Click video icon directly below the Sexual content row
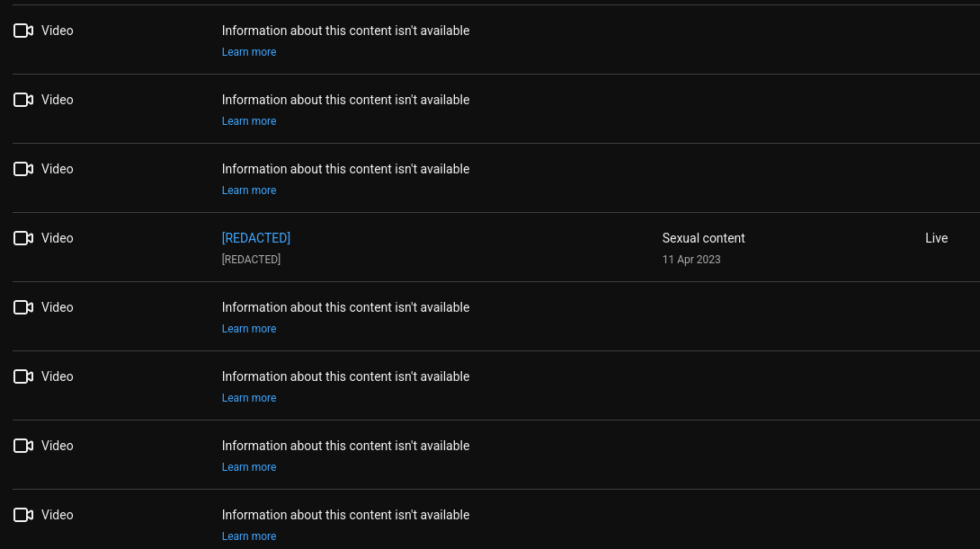Viewport: 980px width, 549px height. click(x=23, y=307)
